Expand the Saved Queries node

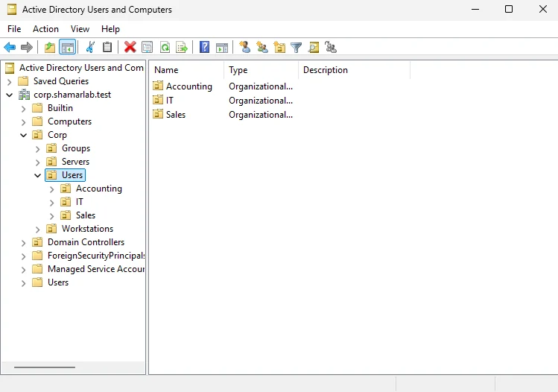pyautogui.click(x=9, y=81)
